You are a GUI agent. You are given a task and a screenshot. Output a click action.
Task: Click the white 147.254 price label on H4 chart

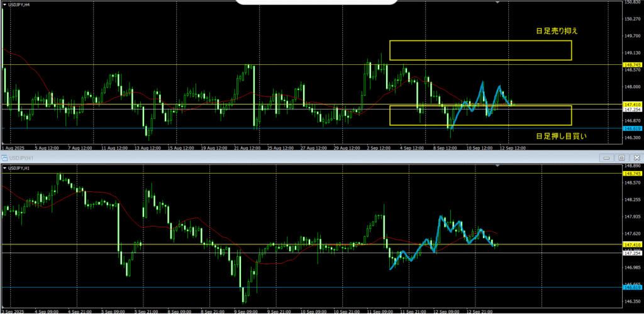[x=632, y=109]
